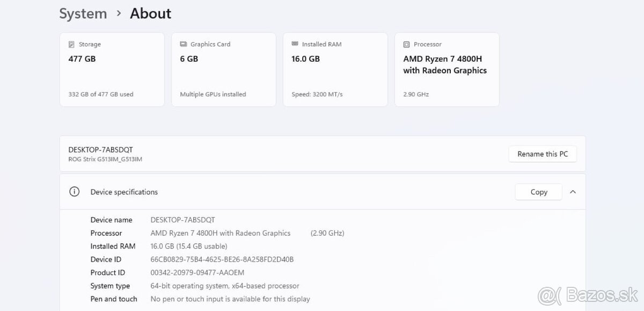The width and height of the screenshot is (644, 311).
Task: Click Rename this PC
Action: [543, 154]
